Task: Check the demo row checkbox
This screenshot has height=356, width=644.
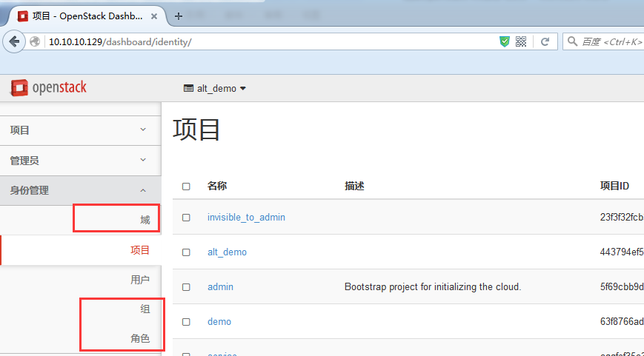Action: coord(186,322)
